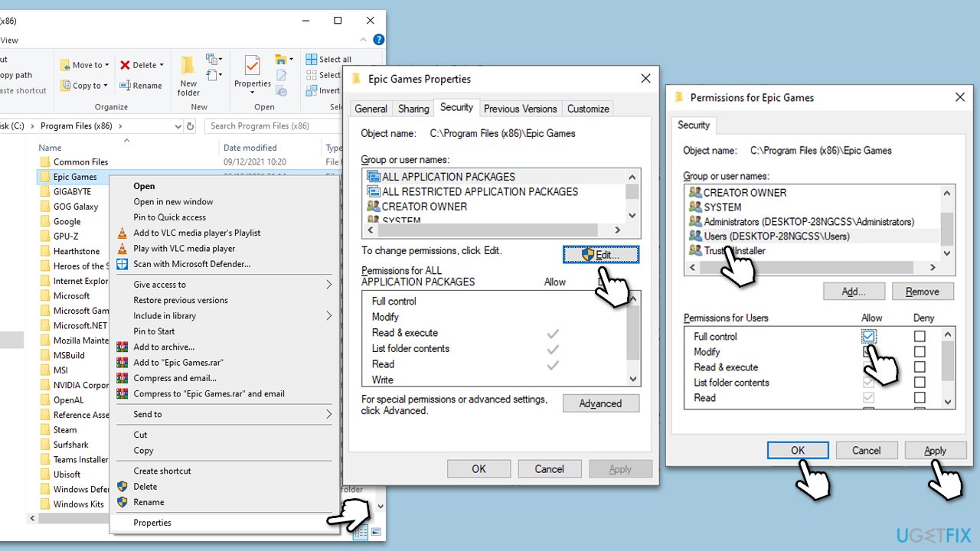Tick the Deny checkbox for Full control
This screenshot has width=980, height=551.
point(920,336)
